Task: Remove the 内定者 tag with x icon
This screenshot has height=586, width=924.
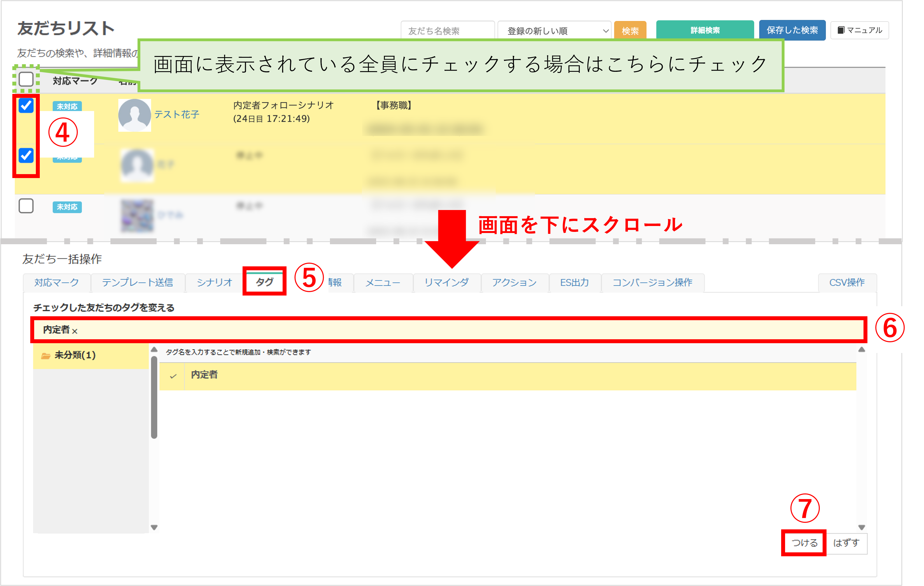Action: tap(75, 331)
